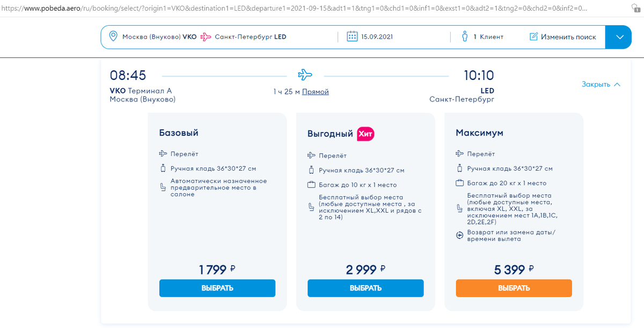The image size is (644, 328).
Task: Click the pink airplane icon between VKO and LED
Action: click(x=206, y=37)
